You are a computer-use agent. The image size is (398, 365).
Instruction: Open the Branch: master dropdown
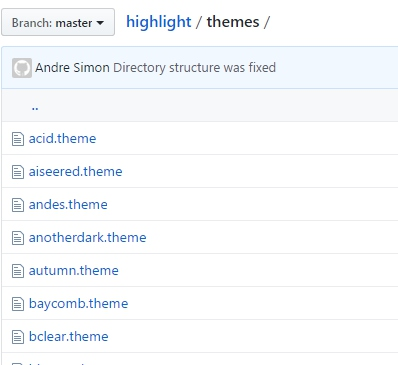pyautogui.click(x=58, y=22)
